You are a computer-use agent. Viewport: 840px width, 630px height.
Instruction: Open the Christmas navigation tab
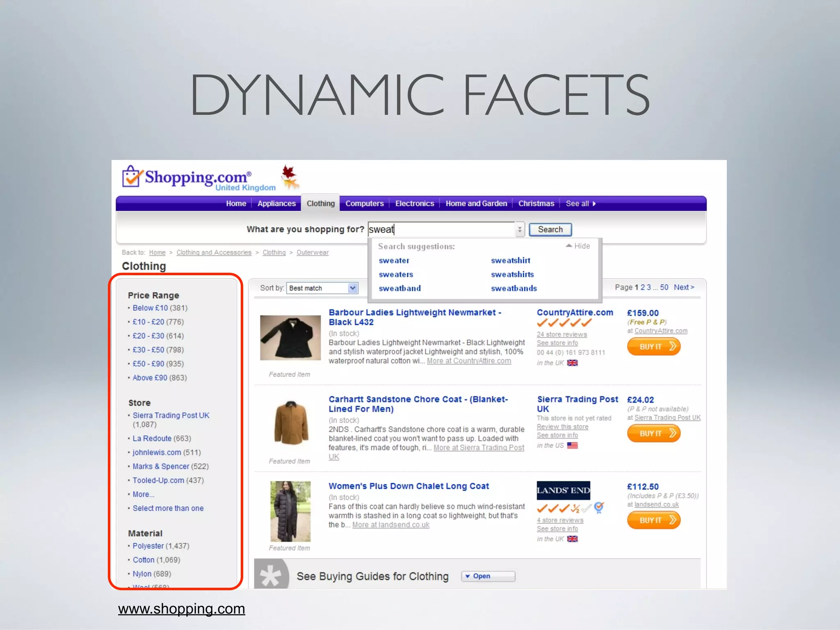(x=536, y=203)
